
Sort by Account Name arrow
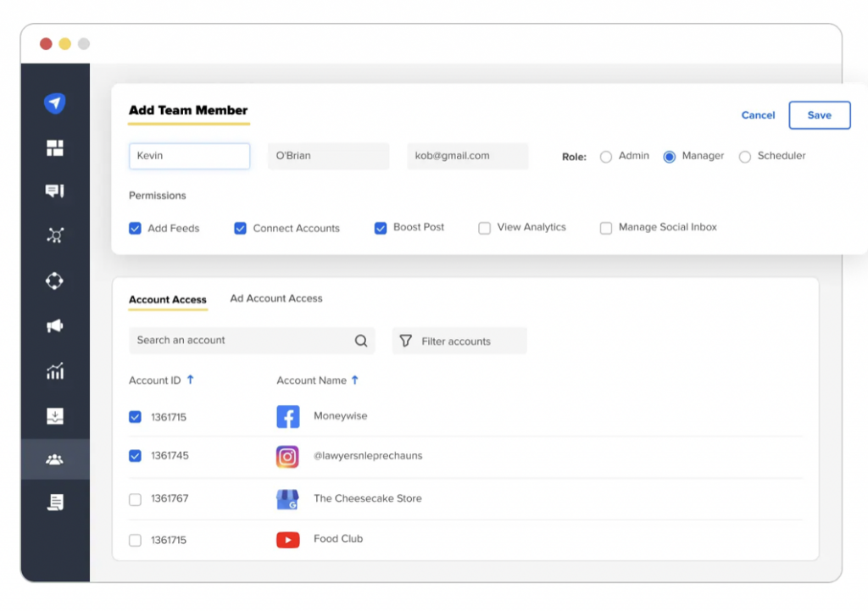click(x=355, y=380)
